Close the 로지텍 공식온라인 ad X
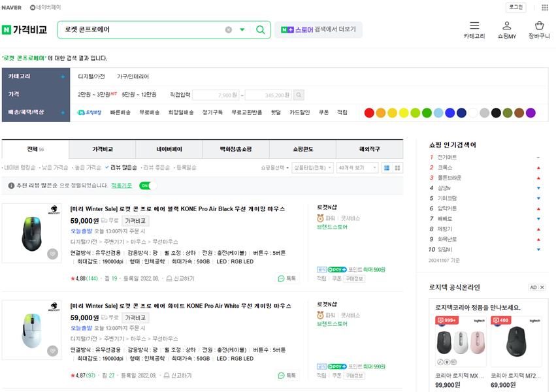The image size is (556, 392). (x=542, y=287)
